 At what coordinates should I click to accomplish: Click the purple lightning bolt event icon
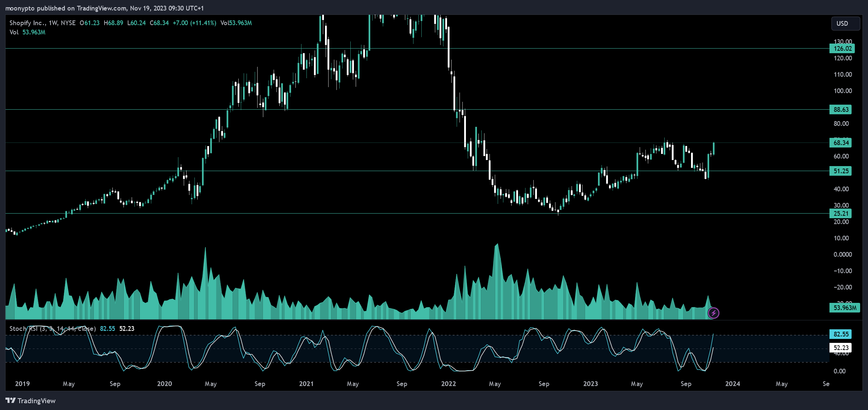coord(713,313)
